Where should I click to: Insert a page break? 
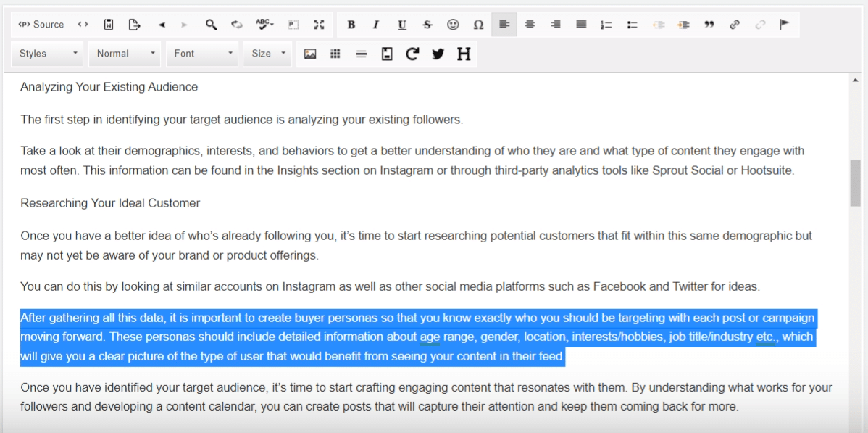387,54
